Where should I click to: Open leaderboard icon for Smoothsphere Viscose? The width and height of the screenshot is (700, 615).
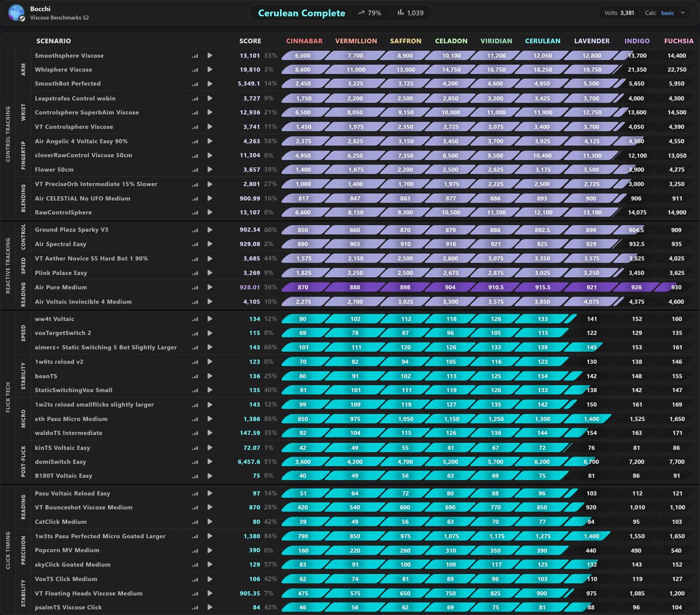195,56
